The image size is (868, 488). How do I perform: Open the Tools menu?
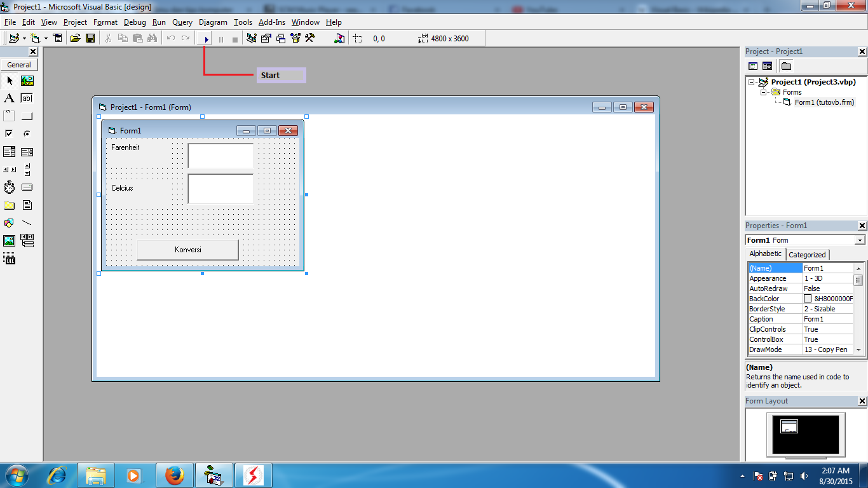click(x=243, y=22)
